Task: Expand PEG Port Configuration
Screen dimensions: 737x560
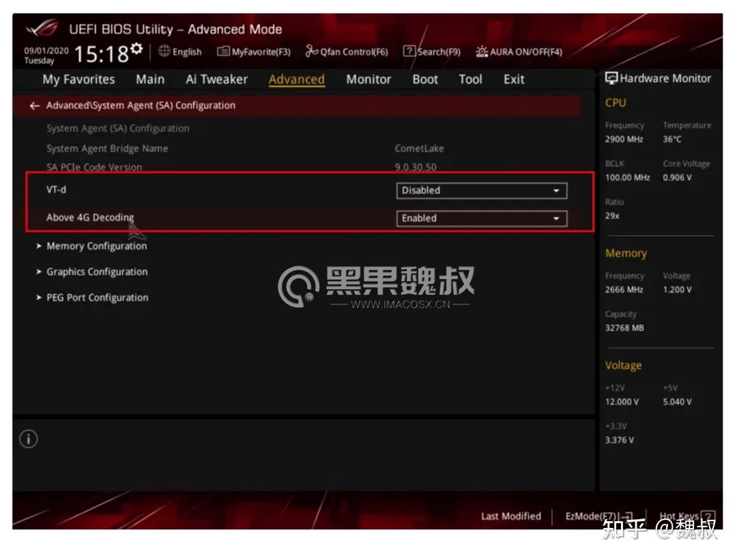Action: [96, 297]
